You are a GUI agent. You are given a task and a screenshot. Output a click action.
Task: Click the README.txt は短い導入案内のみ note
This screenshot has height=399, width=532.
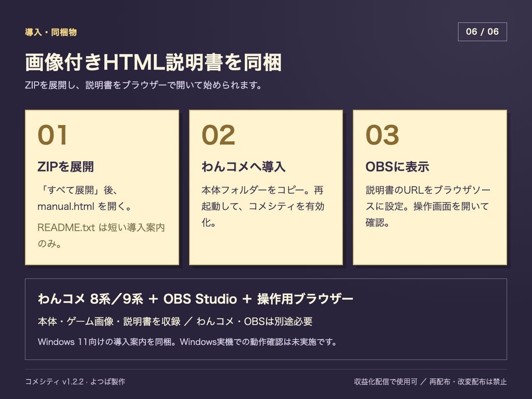(101, 235)
